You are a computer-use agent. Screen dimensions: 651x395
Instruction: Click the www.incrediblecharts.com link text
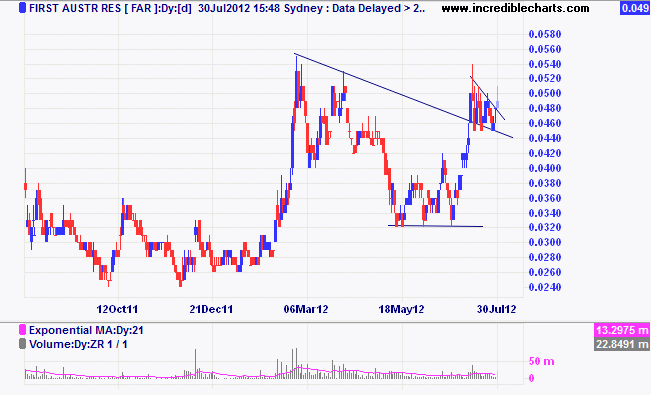pos(515,8)
